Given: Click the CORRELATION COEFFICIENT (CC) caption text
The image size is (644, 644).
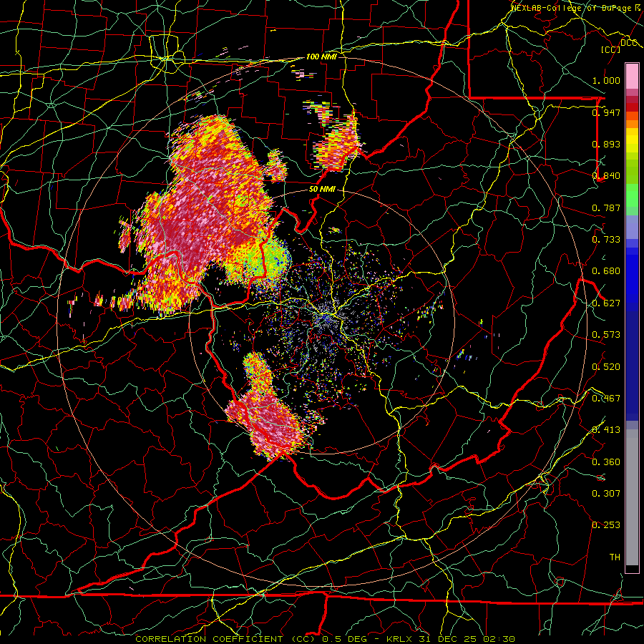Looking at the screenshot, I should coord(225,639).
